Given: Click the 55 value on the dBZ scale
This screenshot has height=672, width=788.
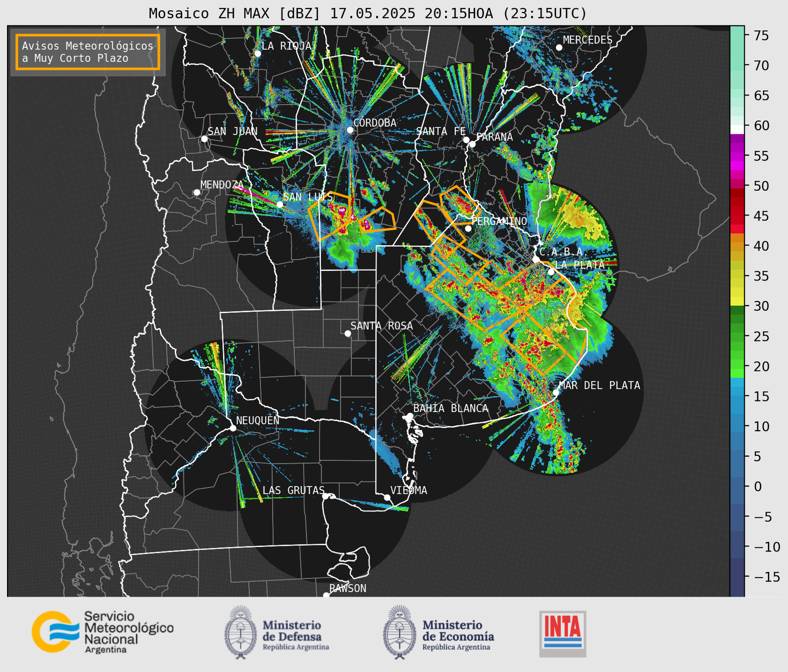Looking at the screenshot, I should (761, 156).
